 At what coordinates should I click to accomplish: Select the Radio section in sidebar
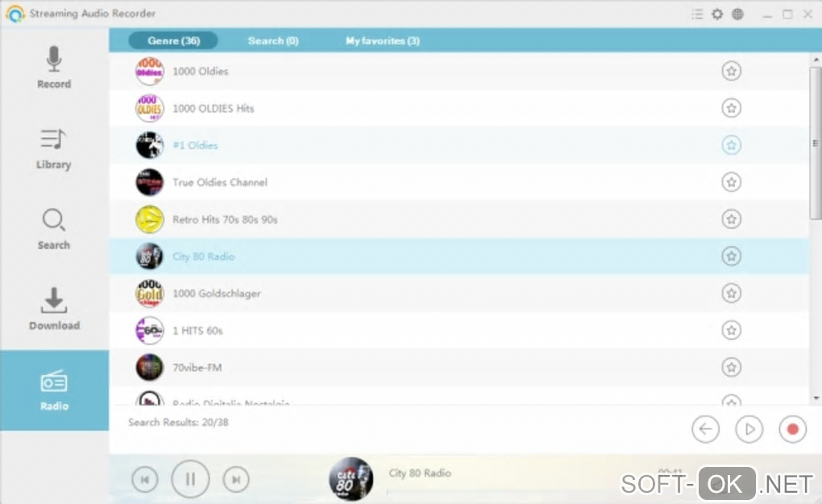[54, 390]
